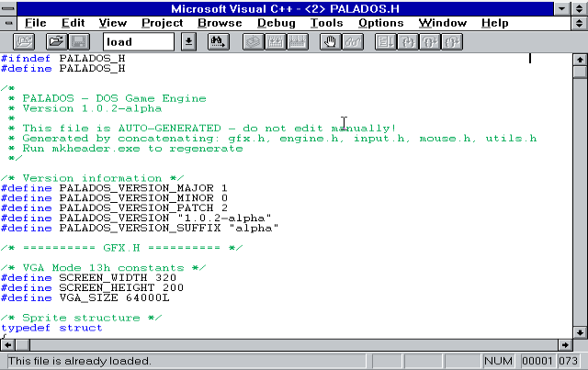Click the vertical scrollbar down arrow
The width and height of the screenshot is (588, 370).
pyautogui.click(x=580, y=332)
